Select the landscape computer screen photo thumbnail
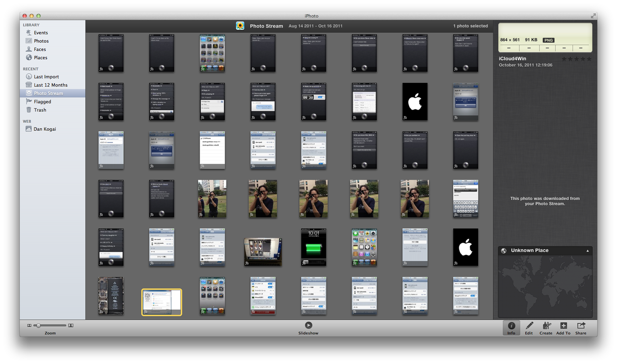The height and width of the screenshot is (364, 617). (x=263, y=252)
